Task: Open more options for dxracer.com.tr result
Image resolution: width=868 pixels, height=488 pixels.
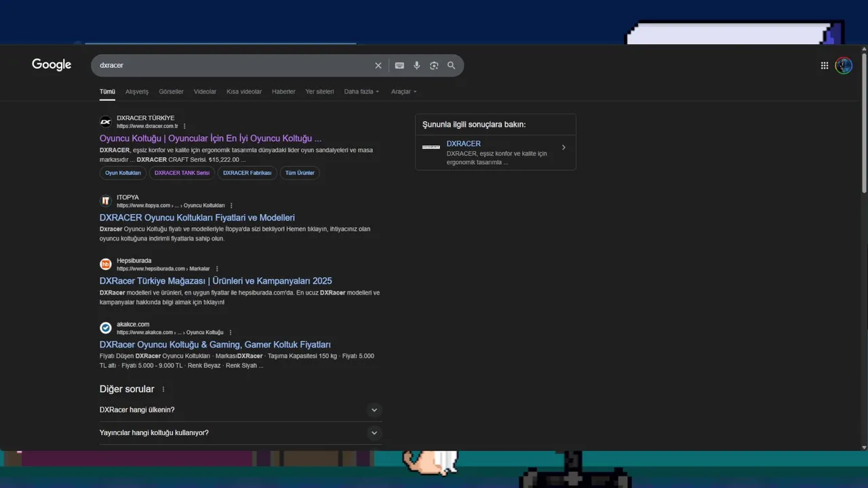Action: pos(184,126)
